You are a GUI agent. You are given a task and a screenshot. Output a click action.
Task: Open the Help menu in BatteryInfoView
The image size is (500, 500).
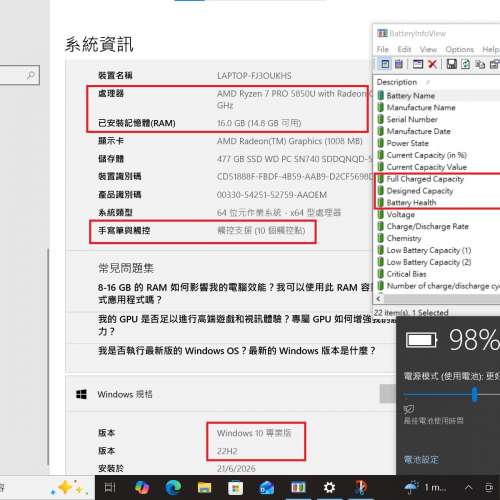(x=491, y=49)
